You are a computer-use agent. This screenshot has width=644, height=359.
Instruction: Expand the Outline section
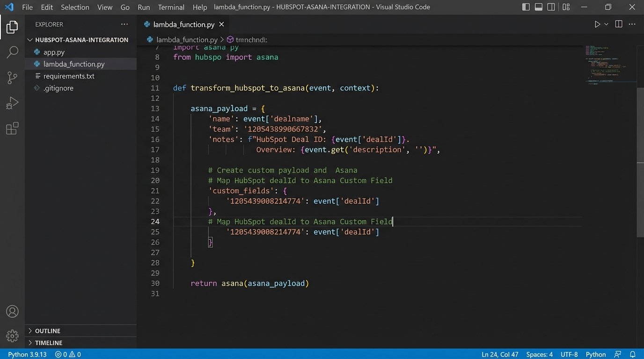(47, 331)
